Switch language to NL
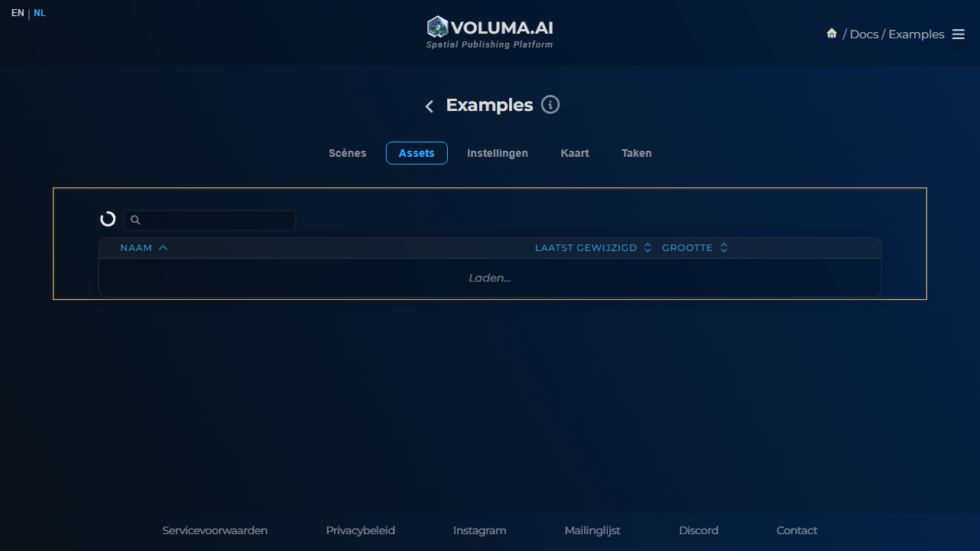Viewport: 980px width, 551px height. point(40,13)
